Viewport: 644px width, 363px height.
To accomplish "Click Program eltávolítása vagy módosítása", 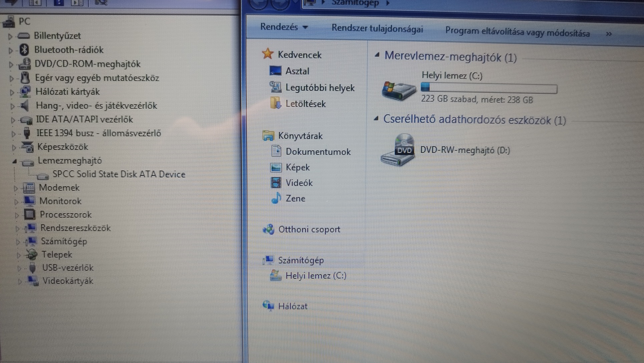I will [517, 33].
